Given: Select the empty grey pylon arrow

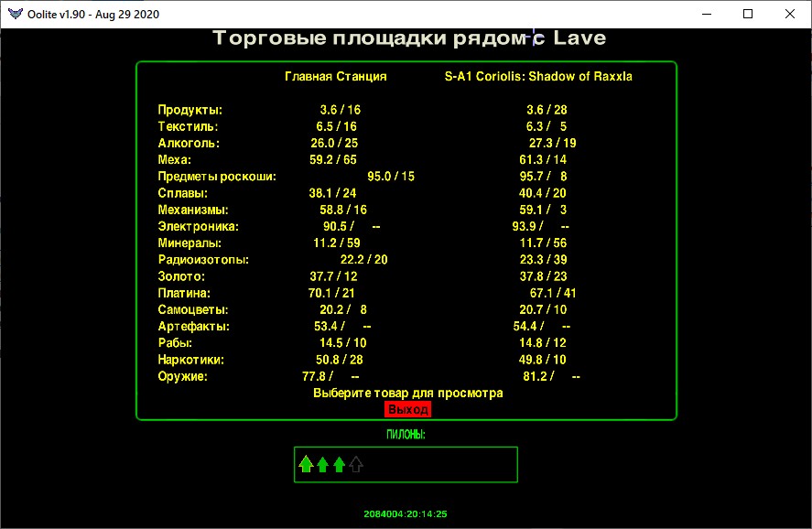Looking at the screenshot, I should click(x=356, y=464).
